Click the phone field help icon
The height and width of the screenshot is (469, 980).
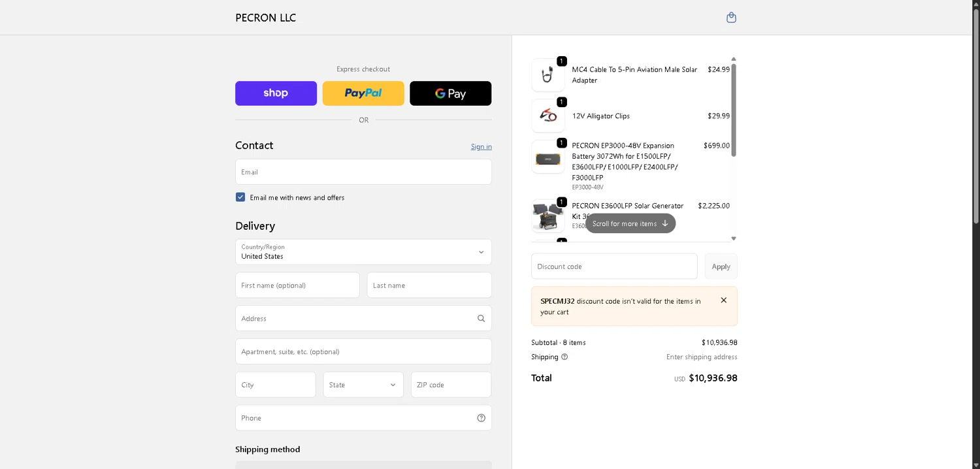pyautogui.click(x=481, y=418)
